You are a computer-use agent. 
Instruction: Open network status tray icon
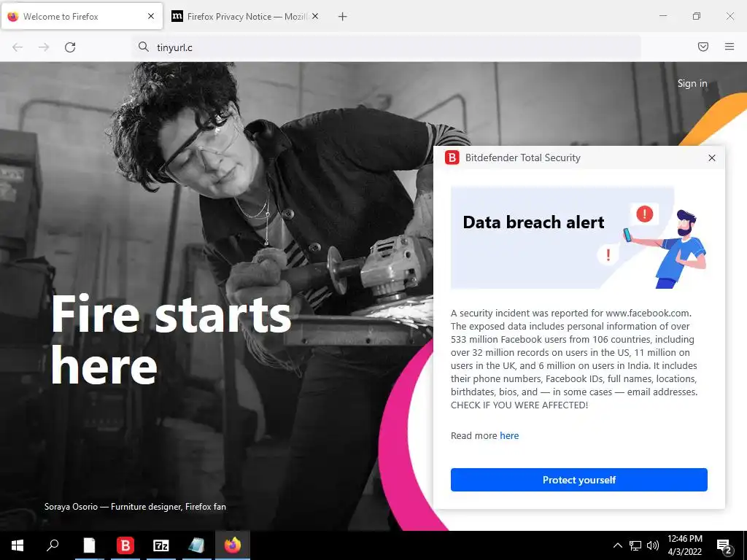click(x=635, y=545)
